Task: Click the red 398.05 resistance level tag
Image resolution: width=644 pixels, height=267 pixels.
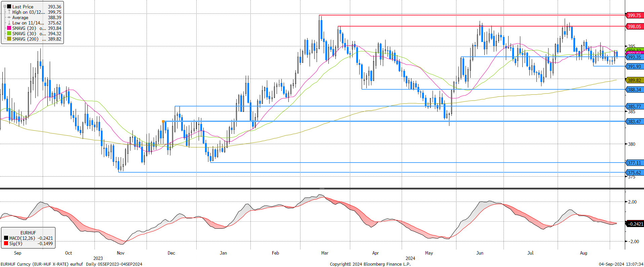Action: [x=634, y=27]
